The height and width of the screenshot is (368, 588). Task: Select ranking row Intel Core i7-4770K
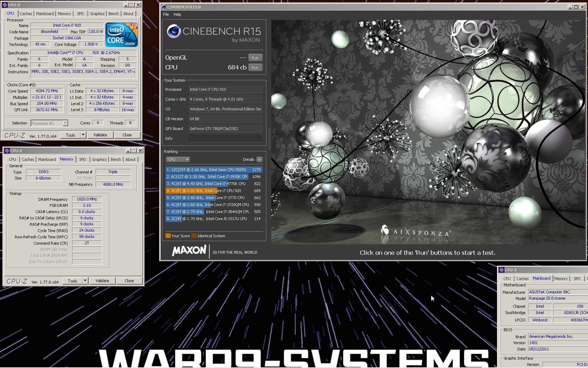pos(213,184)
